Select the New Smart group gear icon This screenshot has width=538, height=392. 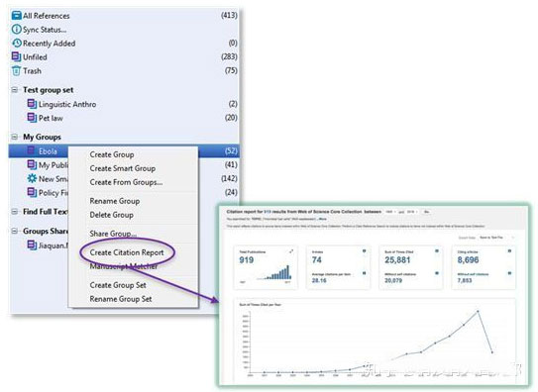point(32,178)
